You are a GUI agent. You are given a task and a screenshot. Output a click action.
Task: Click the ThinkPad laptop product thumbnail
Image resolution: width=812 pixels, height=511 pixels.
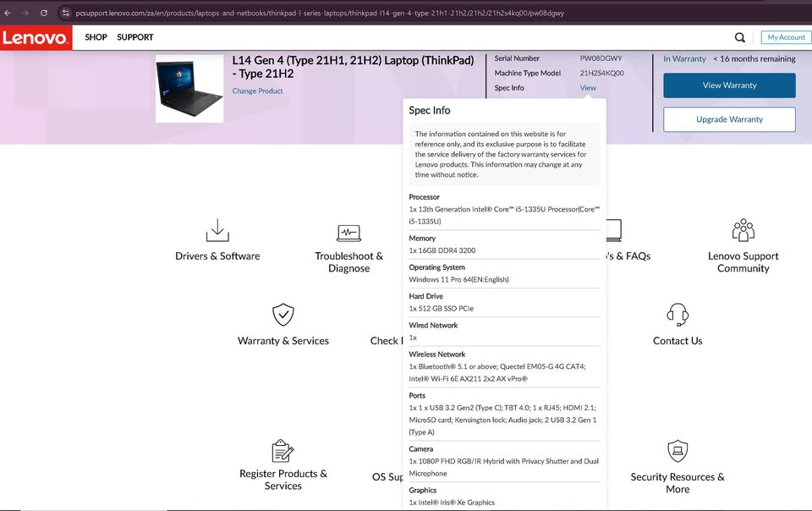189,89
